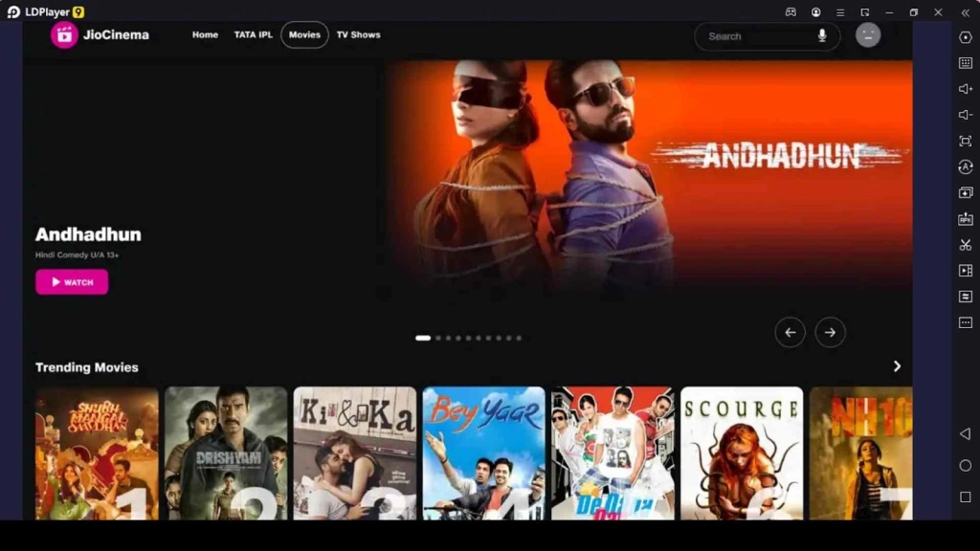Open the screen recorder sidebar icon
Image resolution: width=980 pixels, height=551 pixels.
point(964,271)
